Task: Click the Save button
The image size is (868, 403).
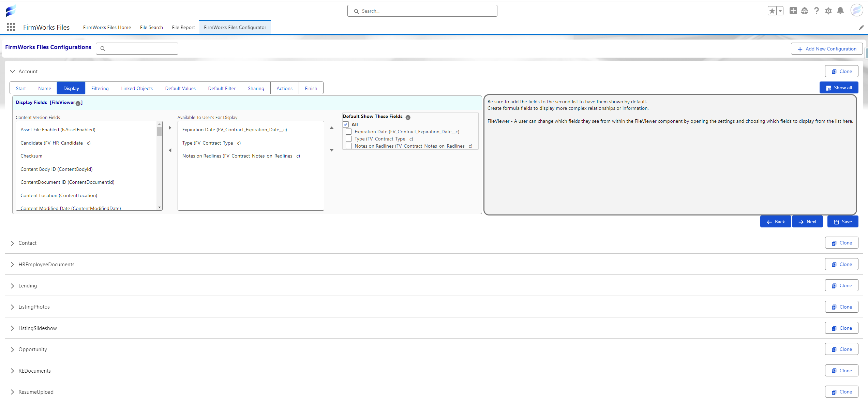Action: click(843, 222)
